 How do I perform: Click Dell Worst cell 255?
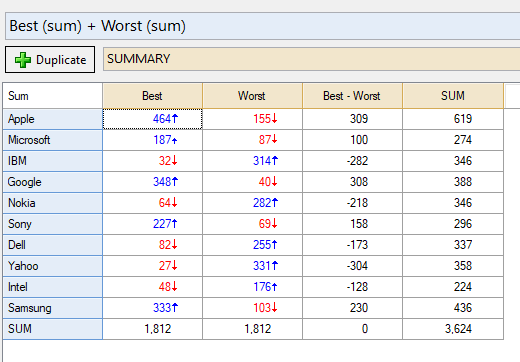252,245
